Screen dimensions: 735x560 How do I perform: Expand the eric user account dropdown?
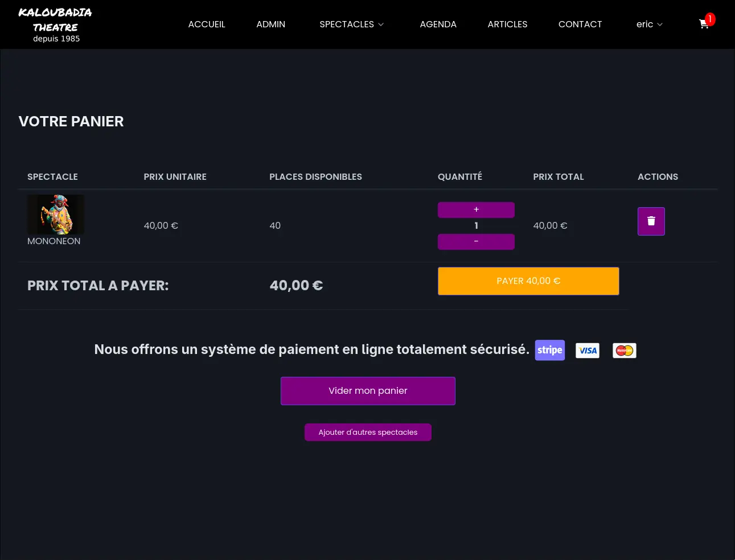click(x=649, y=24)
